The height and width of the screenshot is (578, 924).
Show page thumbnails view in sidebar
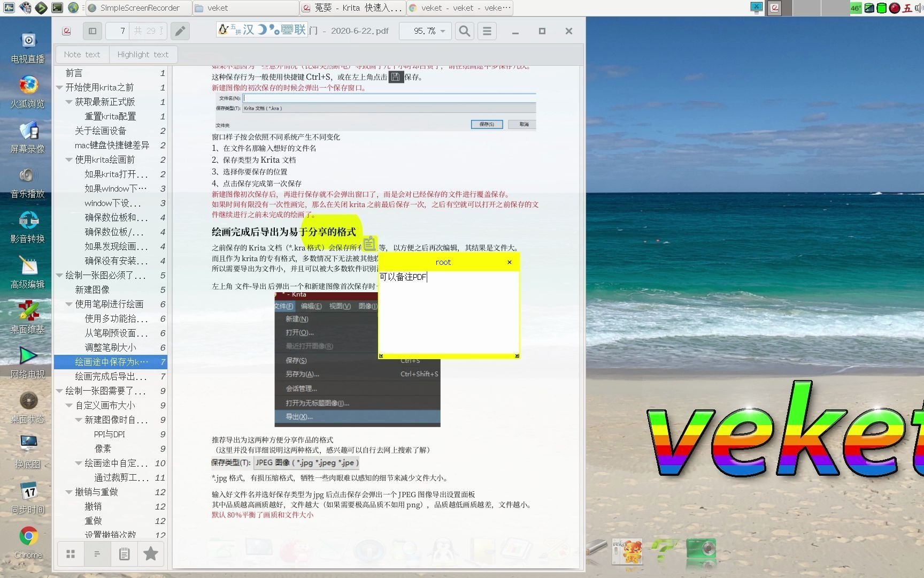pos(70,553)
